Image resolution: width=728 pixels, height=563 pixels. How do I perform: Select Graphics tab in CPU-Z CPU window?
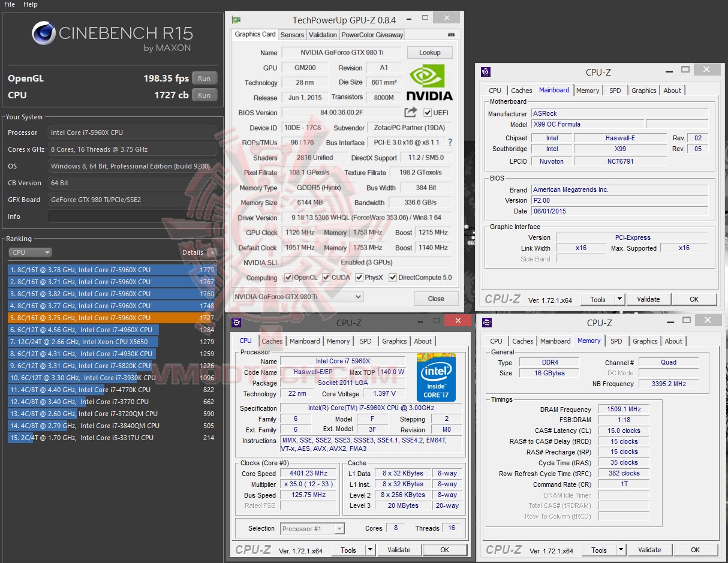tap(395, 341)
